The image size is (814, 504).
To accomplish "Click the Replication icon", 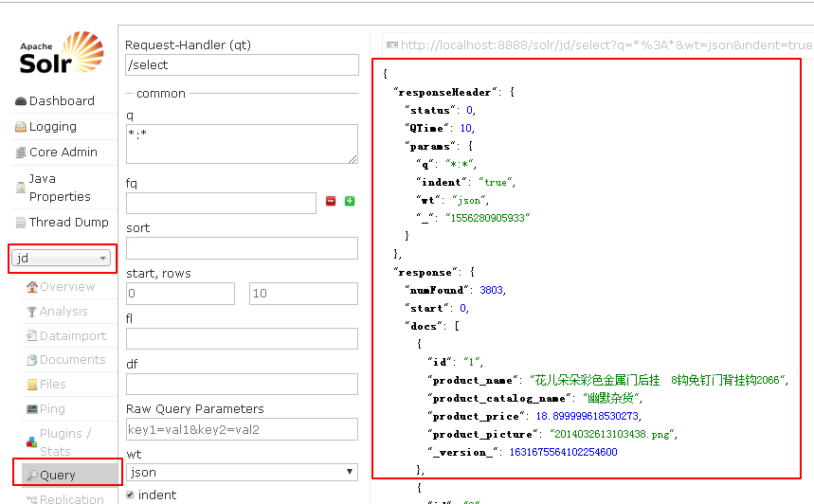I will coord(32,499).
